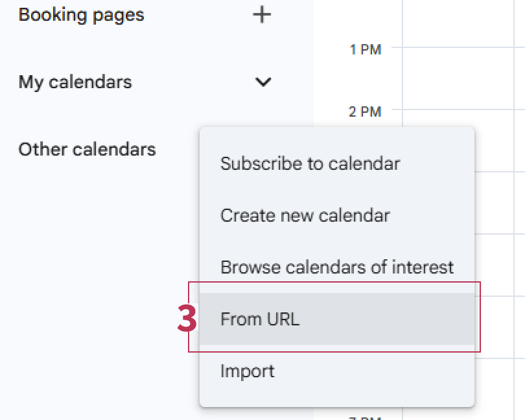Click the 1 PM time label
The height and width of the screenshot is (420, 525).
pyautogui.click(x=365, y=50)
